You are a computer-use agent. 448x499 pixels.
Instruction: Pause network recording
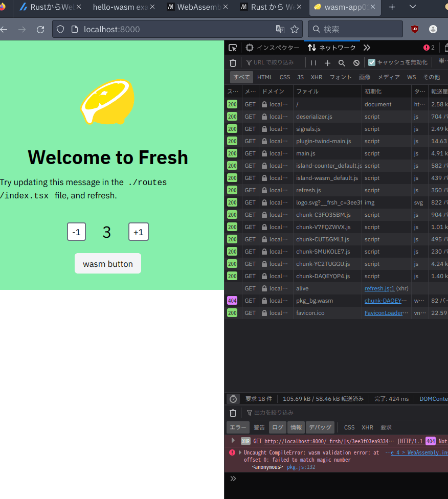313,63
